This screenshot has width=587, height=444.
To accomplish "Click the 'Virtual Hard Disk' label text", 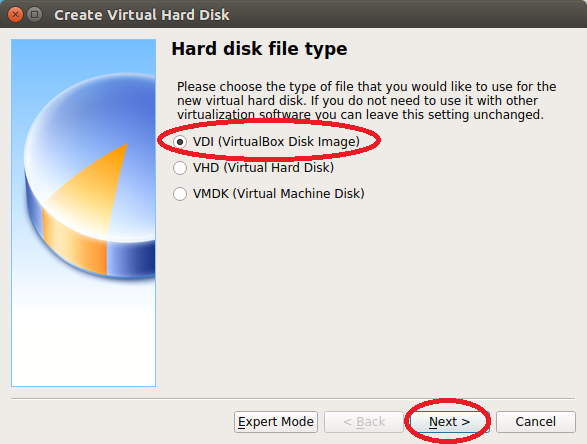I will click(x=279, y=168).
